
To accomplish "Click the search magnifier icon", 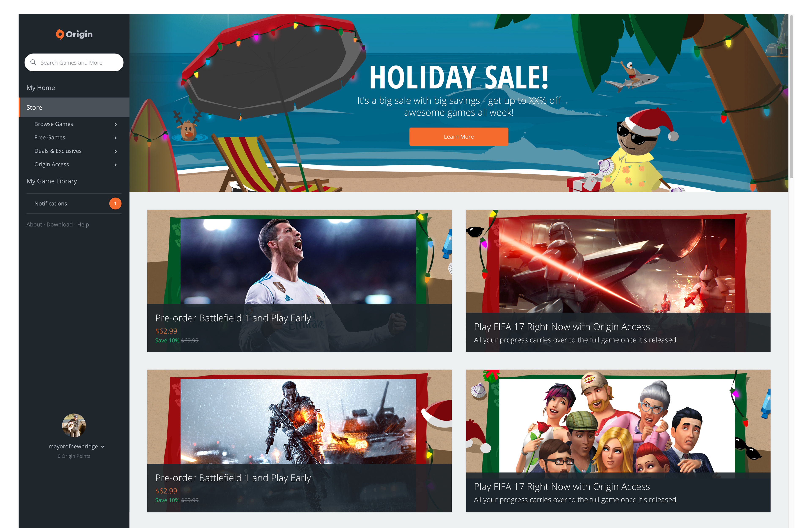I will (x=33, y=62).
